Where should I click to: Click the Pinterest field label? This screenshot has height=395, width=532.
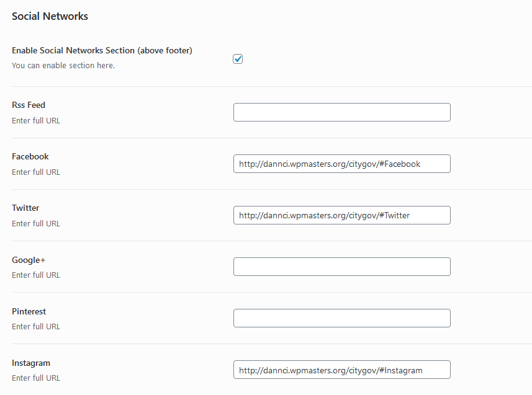point(29,311)
